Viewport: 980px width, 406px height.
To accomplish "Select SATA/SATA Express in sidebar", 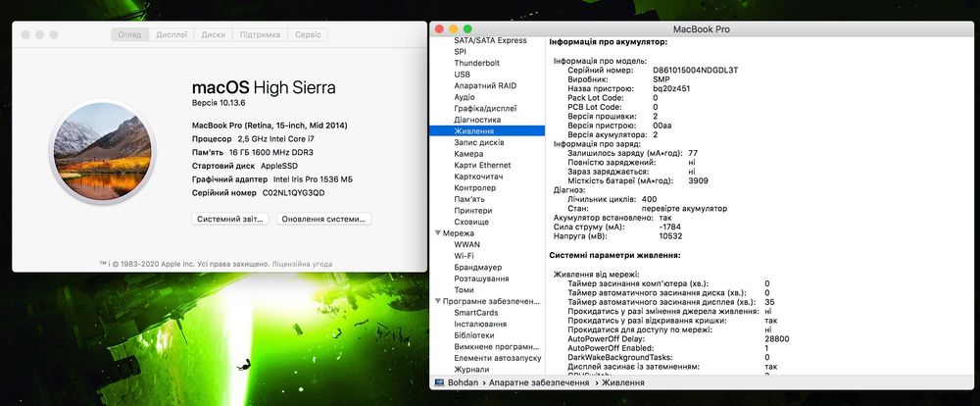I will coord(490,40).
